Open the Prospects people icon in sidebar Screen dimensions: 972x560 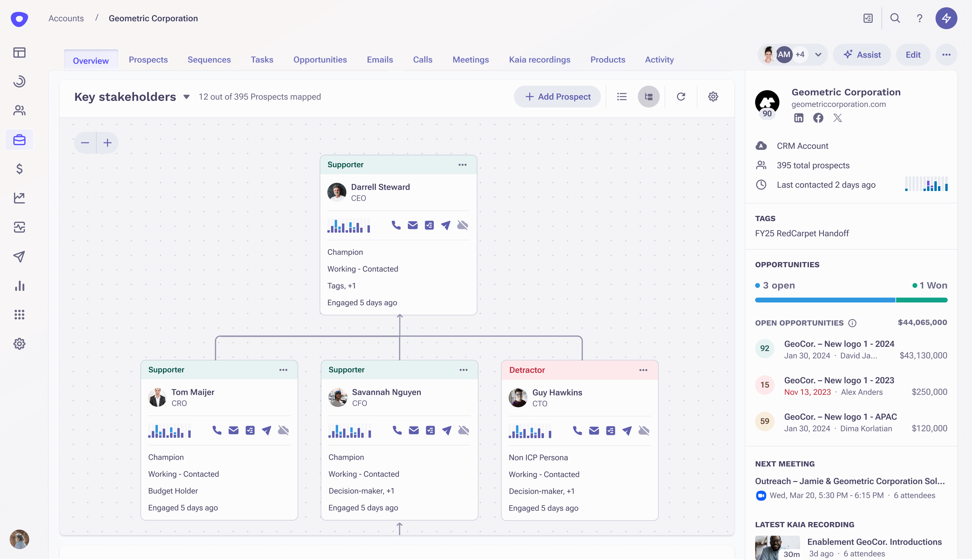click(x=19, y=110)
